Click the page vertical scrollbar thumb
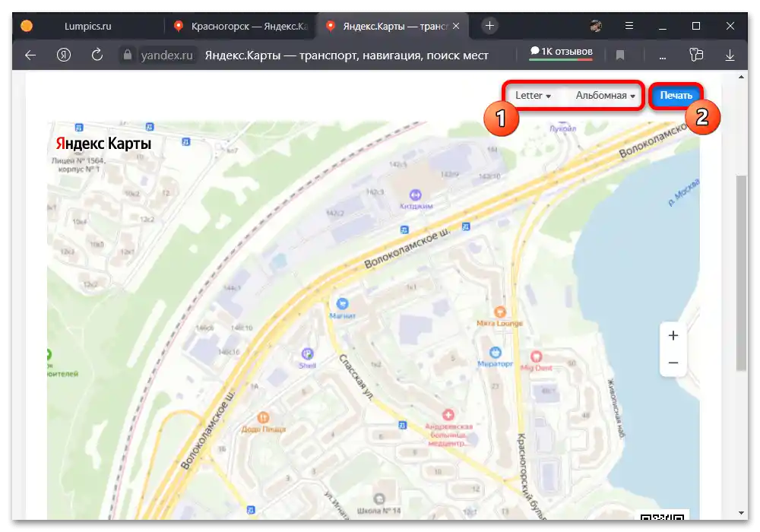The width and height of the screenshot is (760, 532). coord(741,274)
